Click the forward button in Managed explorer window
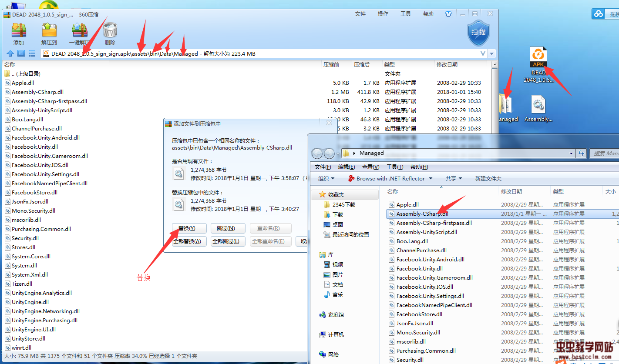 coord(329,153)
